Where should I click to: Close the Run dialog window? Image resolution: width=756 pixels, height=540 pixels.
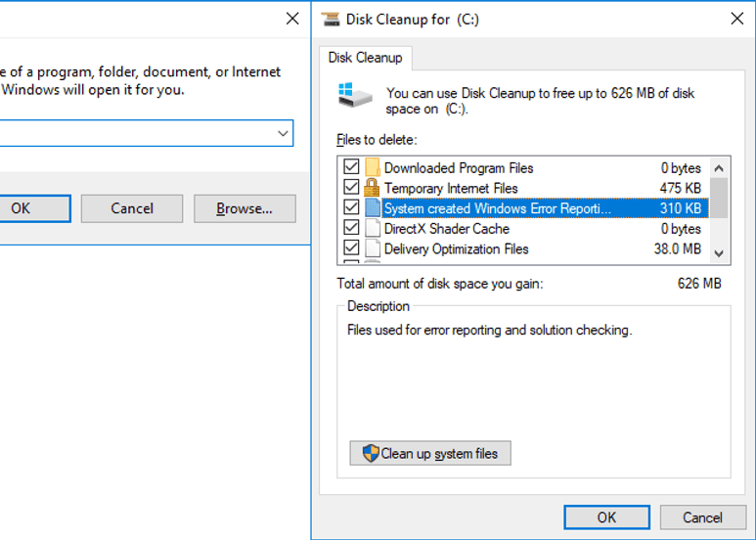[292, 19]
